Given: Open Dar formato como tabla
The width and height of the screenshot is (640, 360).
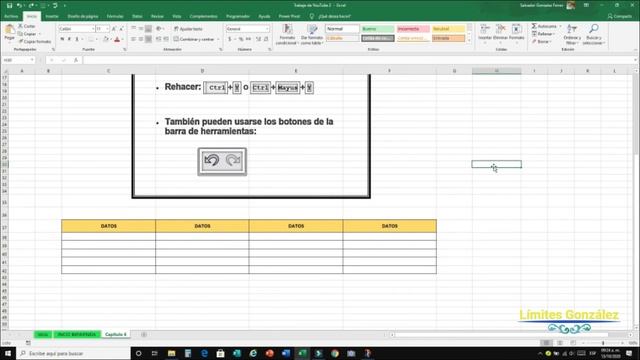Looking at the screenshot, I should pyautogui.click(x=312, y=34).
